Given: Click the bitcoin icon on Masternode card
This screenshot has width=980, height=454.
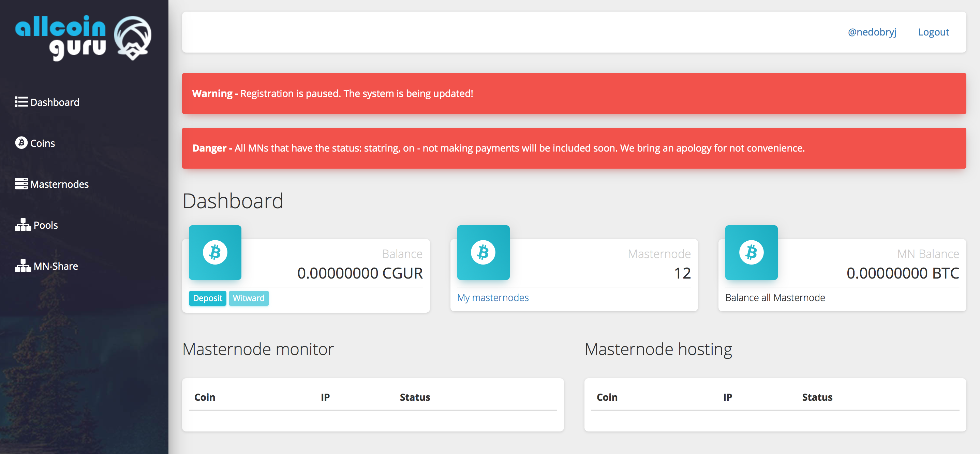Looking at the screenshot, I should click(x=483, y=252).
